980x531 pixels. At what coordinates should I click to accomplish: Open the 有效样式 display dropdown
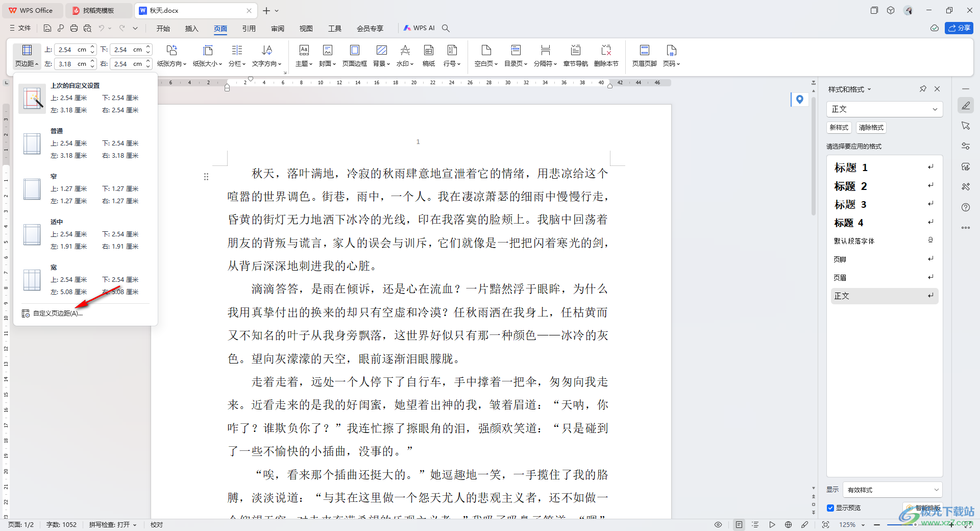pyautogui.click(x=892, y=490)
